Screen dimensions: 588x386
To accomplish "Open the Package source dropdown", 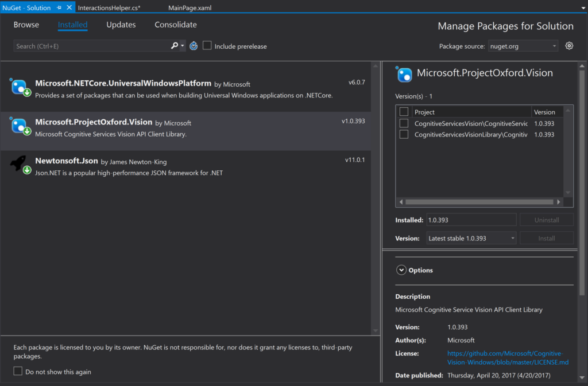I will [x=523, y=46].
